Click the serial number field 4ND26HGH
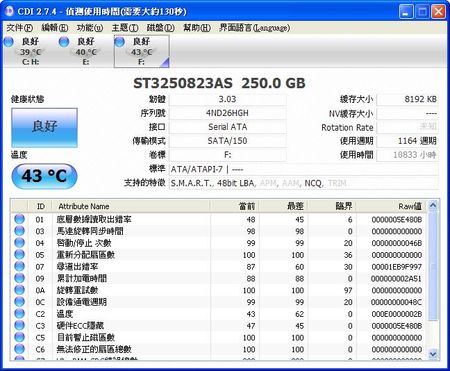Image resolution: width=450 pixels, height=371 pixels. coord(227,113)
